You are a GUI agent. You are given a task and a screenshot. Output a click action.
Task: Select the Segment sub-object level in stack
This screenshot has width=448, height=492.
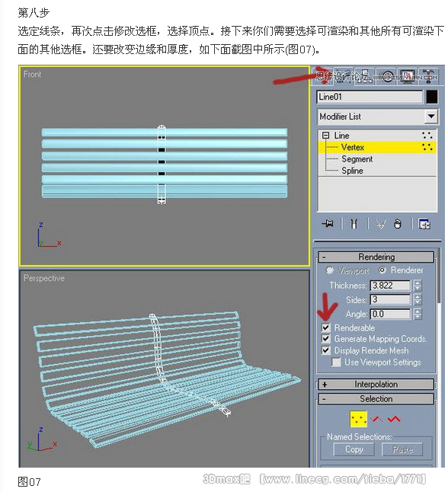357,159
